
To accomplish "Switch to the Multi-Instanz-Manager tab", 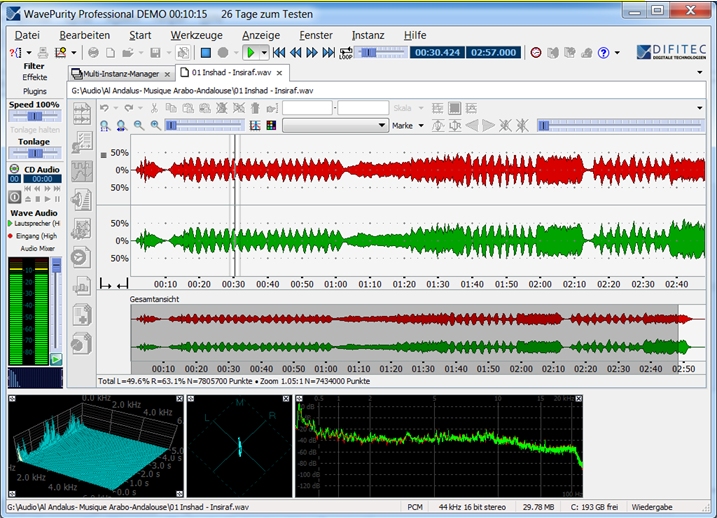I will [121, 73].
